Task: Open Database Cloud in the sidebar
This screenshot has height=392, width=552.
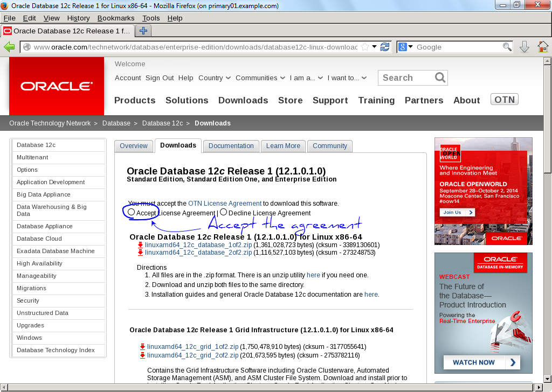Action: pos(59,239)
